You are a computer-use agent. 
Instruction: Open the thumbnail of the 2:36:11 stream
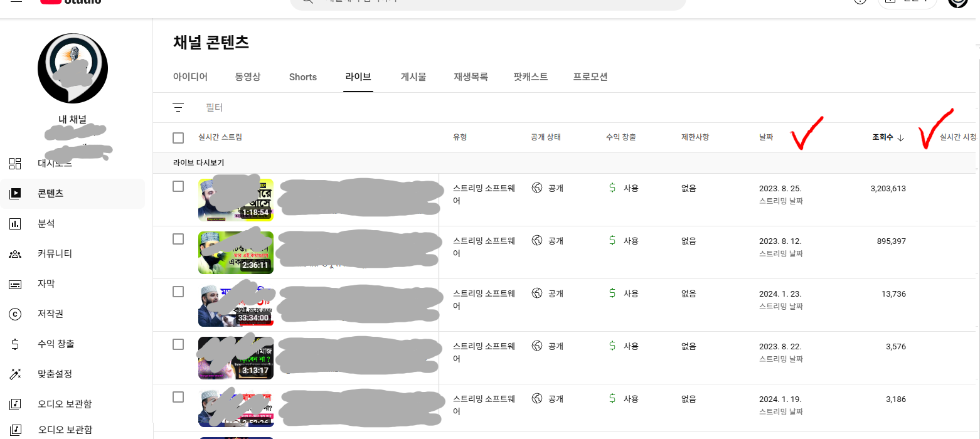236,253
